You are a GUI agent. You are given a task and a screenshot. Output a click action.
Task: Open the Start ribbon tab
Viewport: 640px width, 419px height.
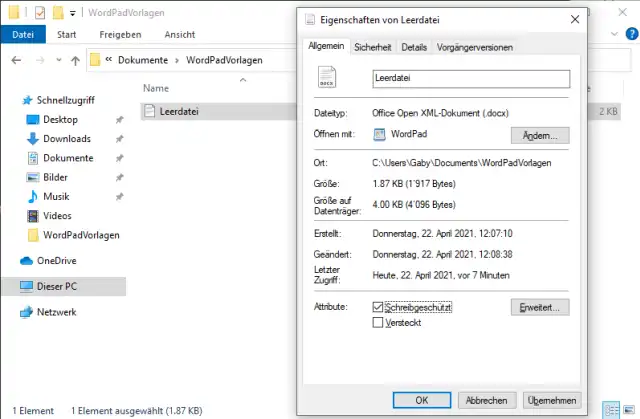tap(67, 35)
